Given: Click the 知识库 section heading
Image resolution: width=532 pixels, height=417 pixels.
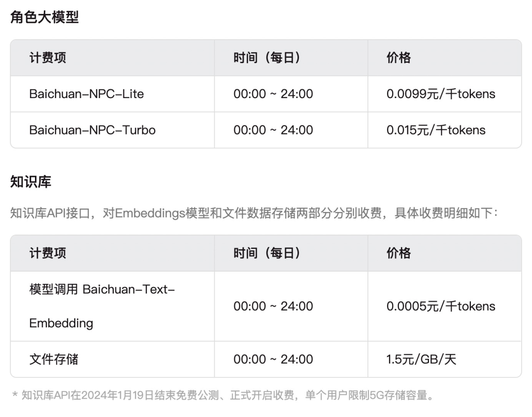Looking at the screenshot, I should coord(31,182).
